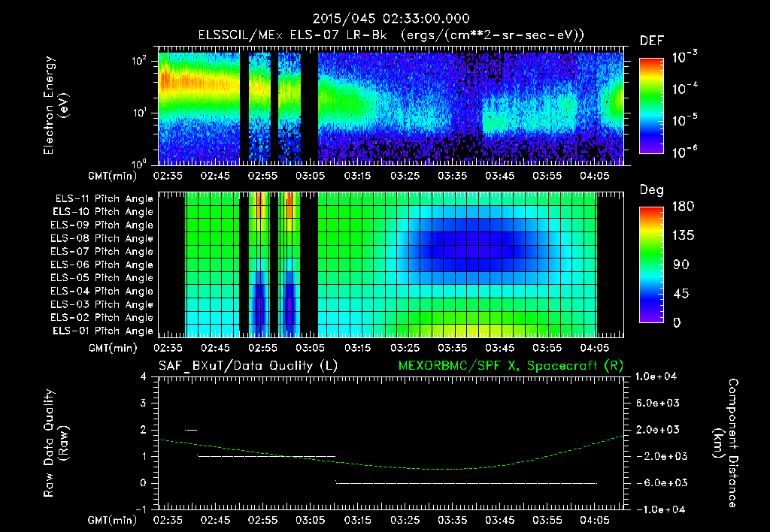Click the 10^-4 tick on DEF scale

(684, 89)
